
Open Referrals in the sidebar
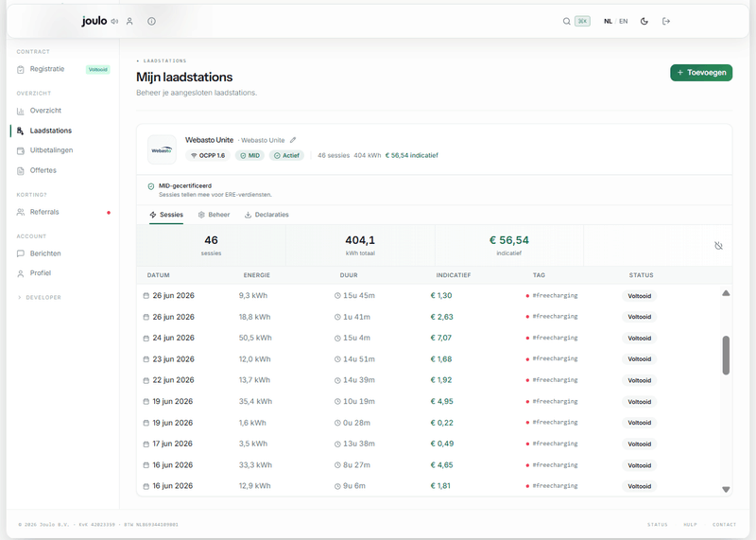coord(44,212)
